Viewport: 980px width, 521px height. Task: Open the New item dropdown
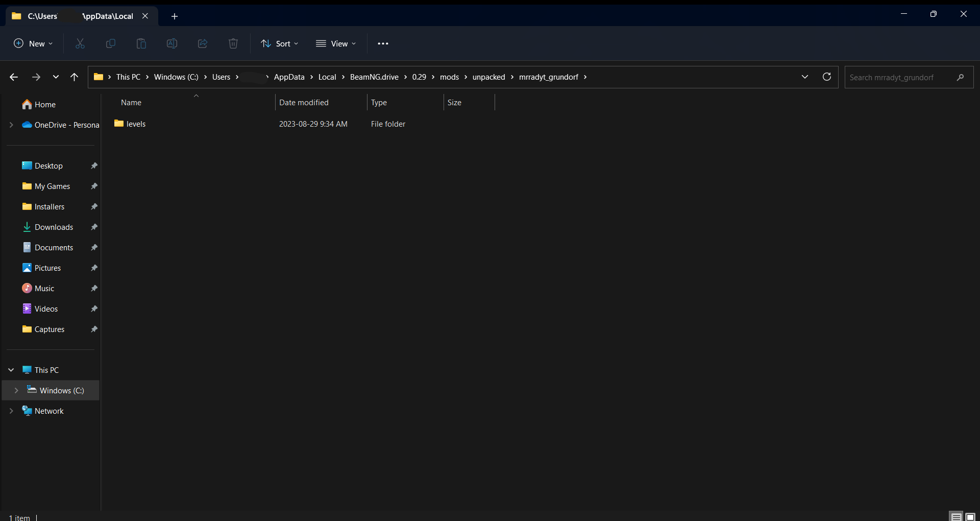33,43
